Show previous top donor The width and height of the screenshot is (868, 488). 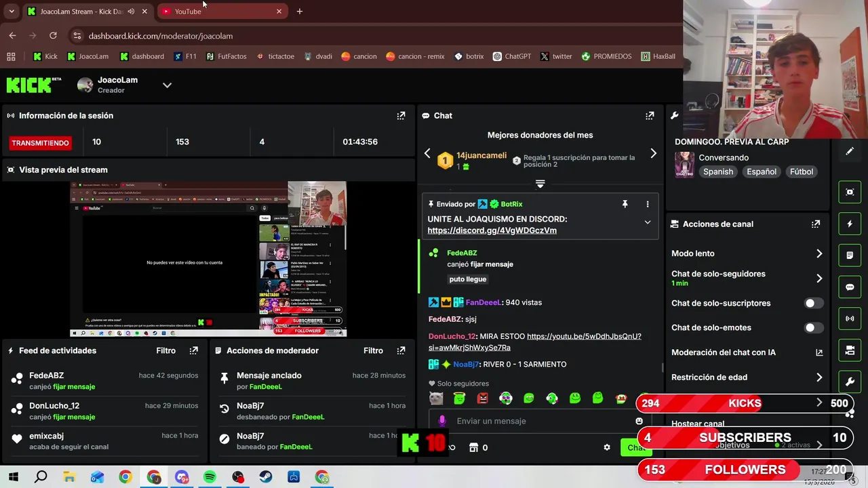427,154
